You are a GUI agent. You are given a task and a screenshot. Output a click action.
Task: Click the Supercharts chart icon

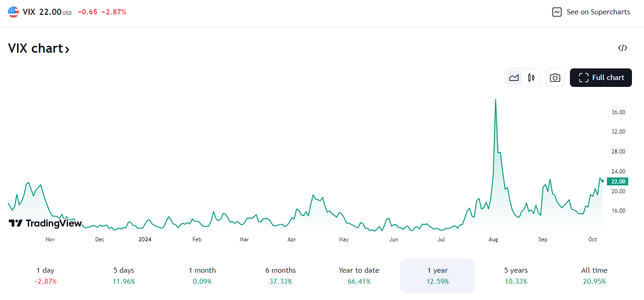556,12
